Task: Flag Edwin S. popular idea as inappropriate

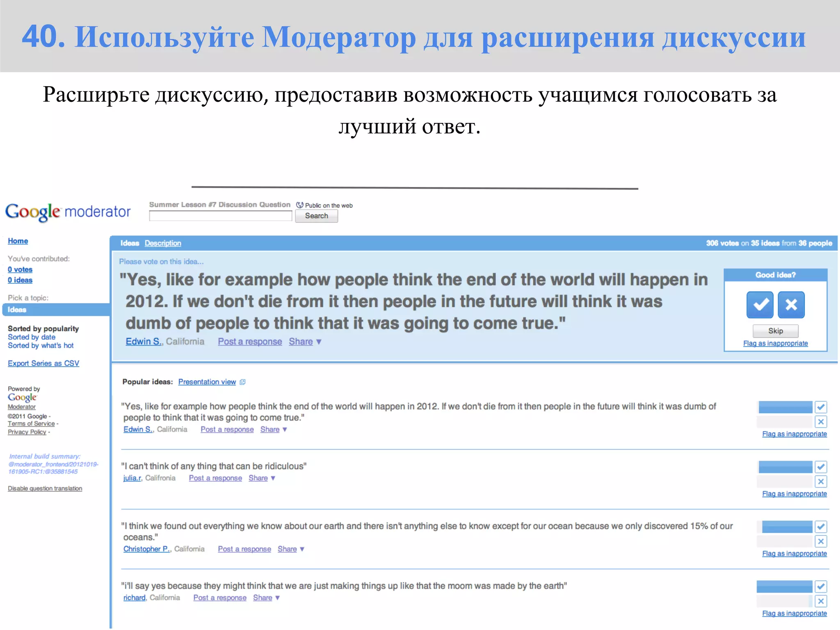Action: (x=794, y=434)
